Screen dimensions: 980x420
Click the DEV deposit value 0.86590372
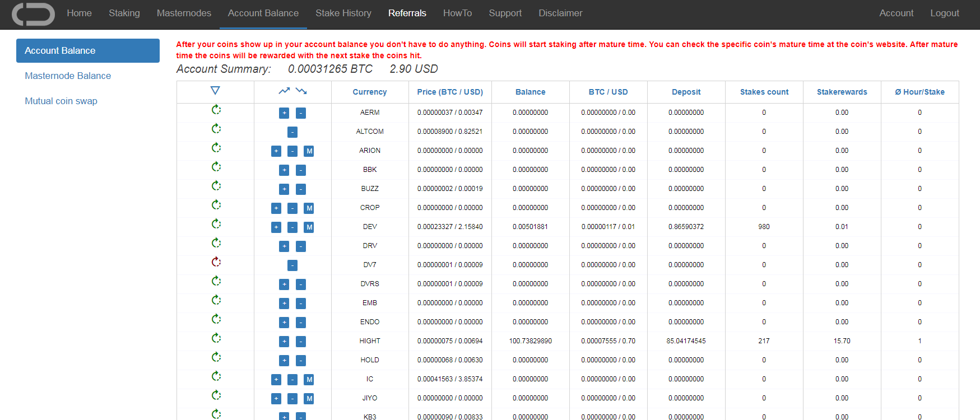click(x=686, y=227)
